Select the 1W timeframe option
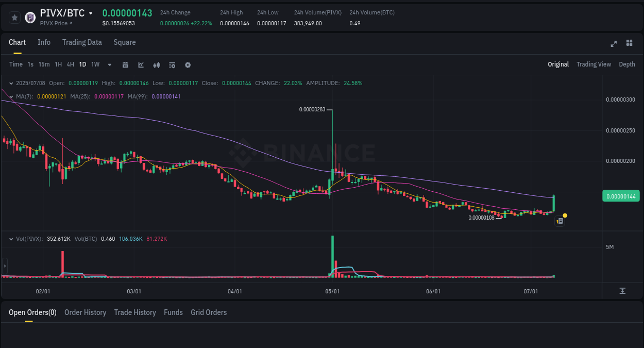Viewport: 644px width, 348px height. pos(95,64)
